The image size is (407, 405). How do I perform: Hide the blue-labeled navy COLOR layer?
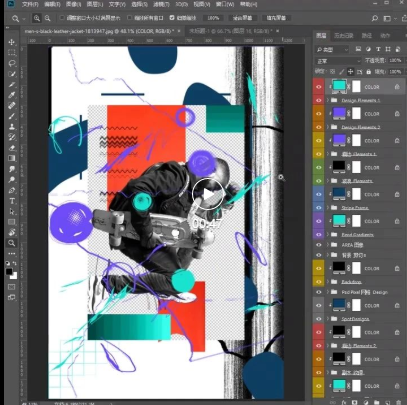click(319, 194)
